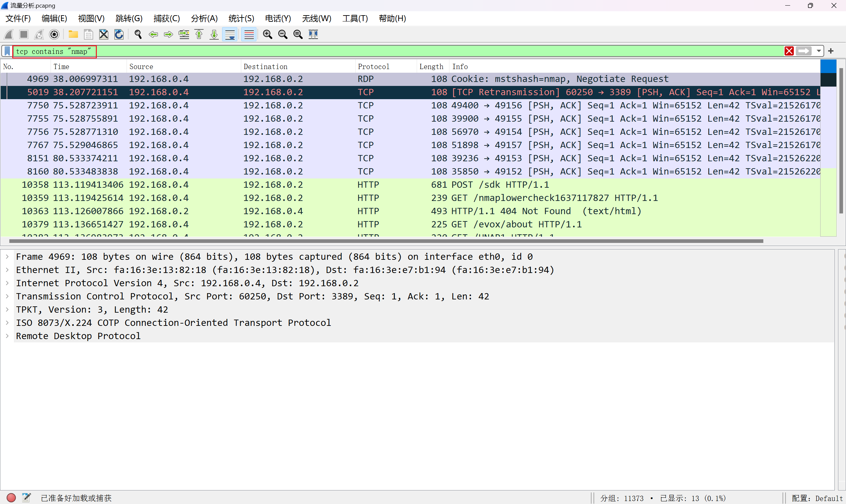Open capture options gear icon
The width and height of the screenshot is (846, 504).
pos(54,34)
